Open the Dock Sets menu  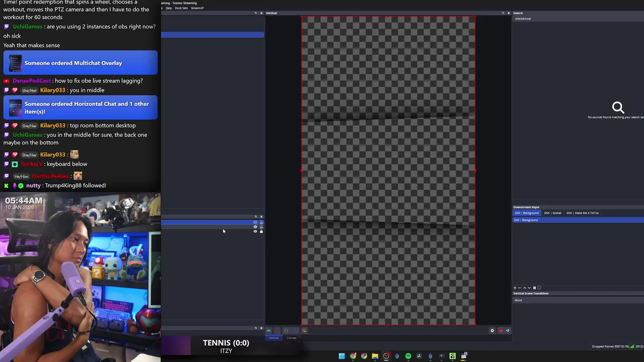(x=181, y=8)
